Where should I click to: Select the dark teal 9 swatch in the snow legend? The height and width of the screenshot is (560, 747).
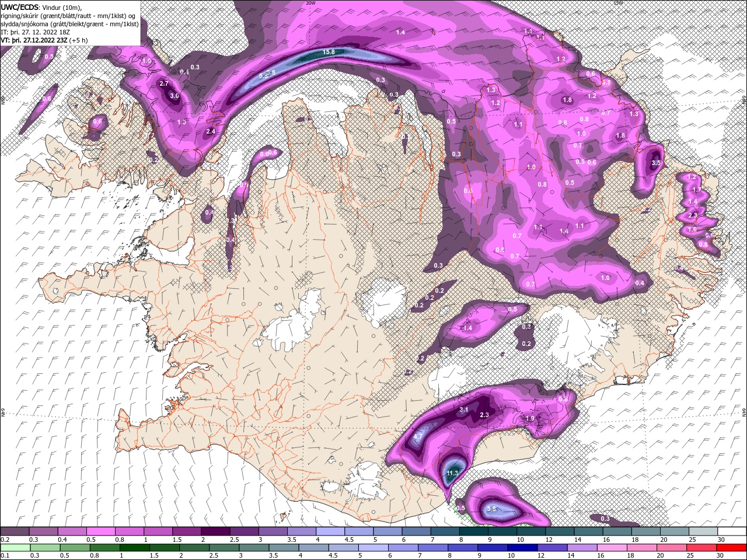point(502,531)
